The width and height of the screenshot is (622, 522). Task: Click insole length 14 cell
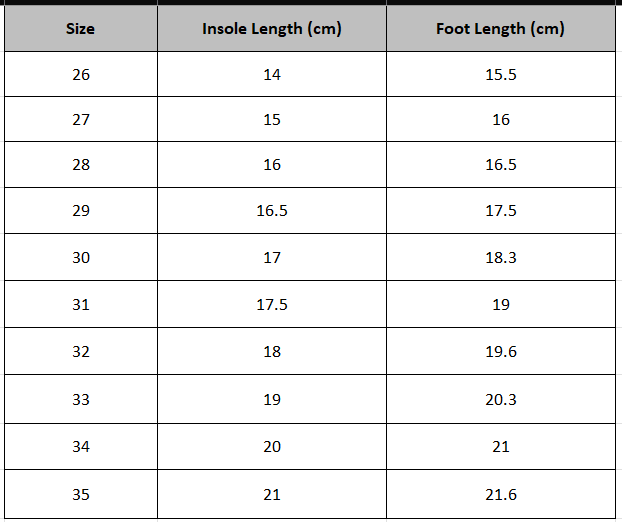point(272,75)
